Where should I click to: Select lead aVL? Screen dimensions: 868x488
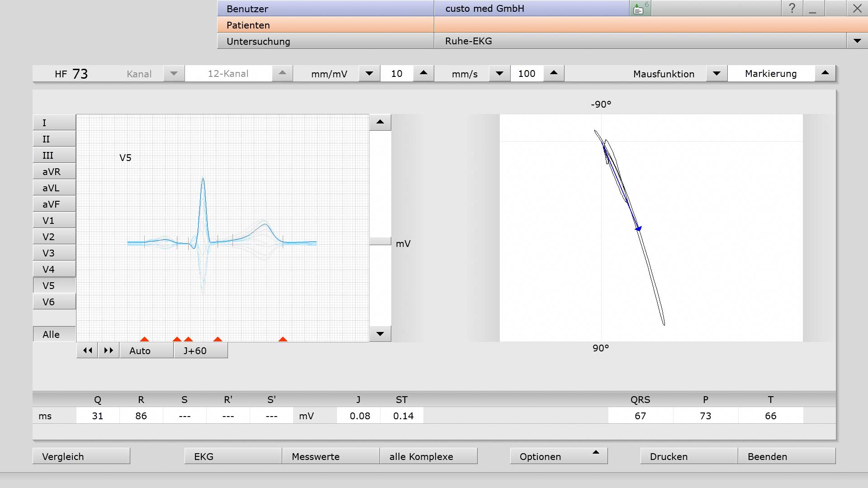54,188
